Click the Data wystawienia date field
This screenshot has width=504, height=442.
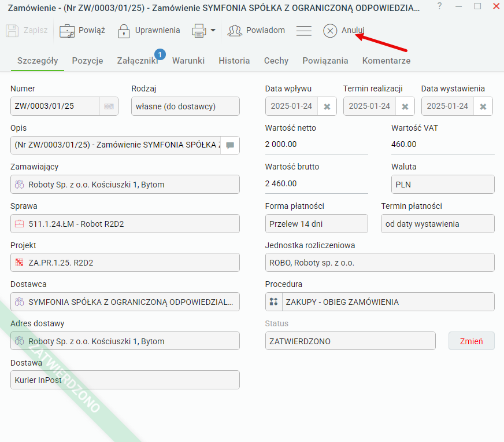click(447, 106)
